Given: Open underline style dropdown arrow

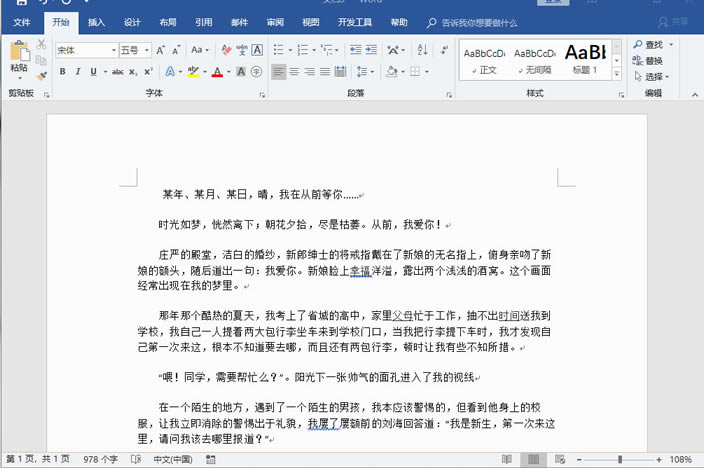Looking at the screenshot, I should pos(105,72).
